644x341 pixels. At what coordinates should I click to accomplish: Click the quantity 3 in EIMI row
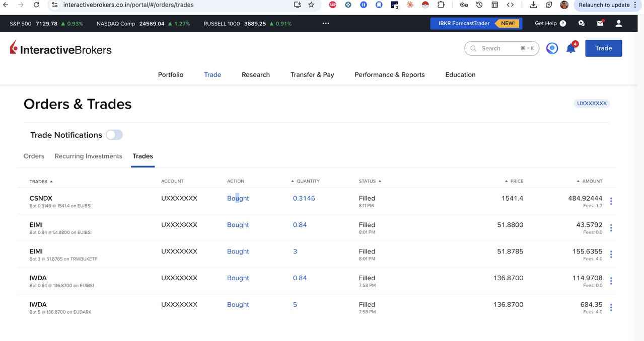click(295, 251)
